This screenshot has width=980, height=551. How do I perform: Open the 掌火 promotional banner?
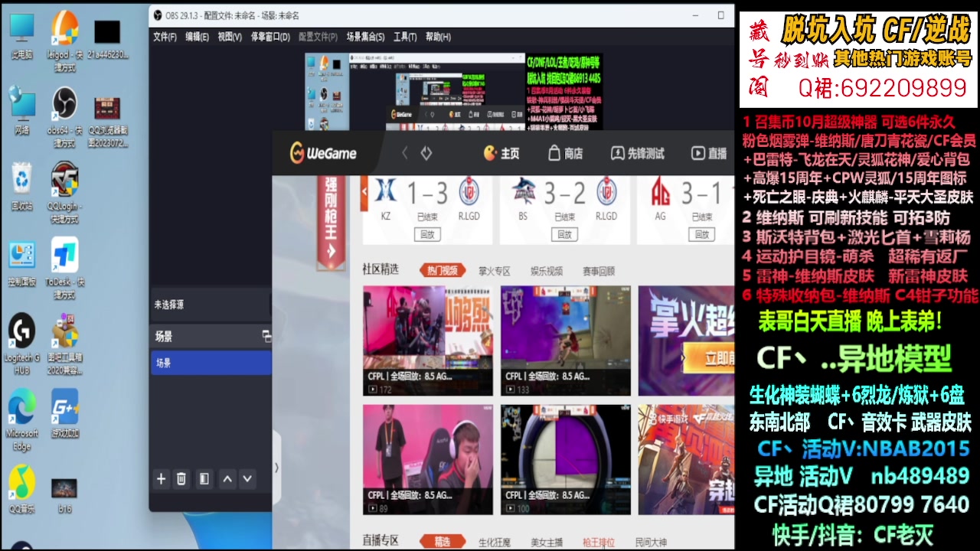686,341
